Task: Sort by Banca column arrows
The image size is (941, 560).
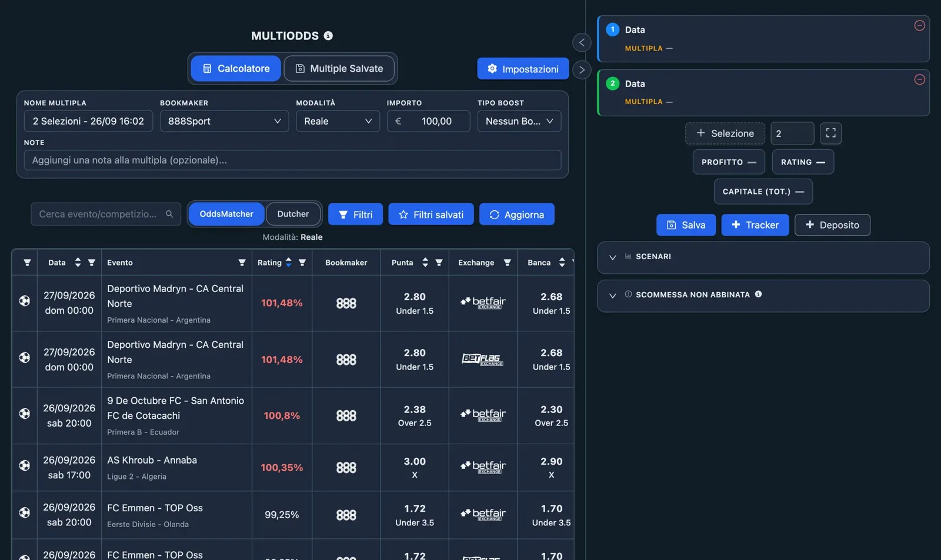Action: (x=562, y=263)
